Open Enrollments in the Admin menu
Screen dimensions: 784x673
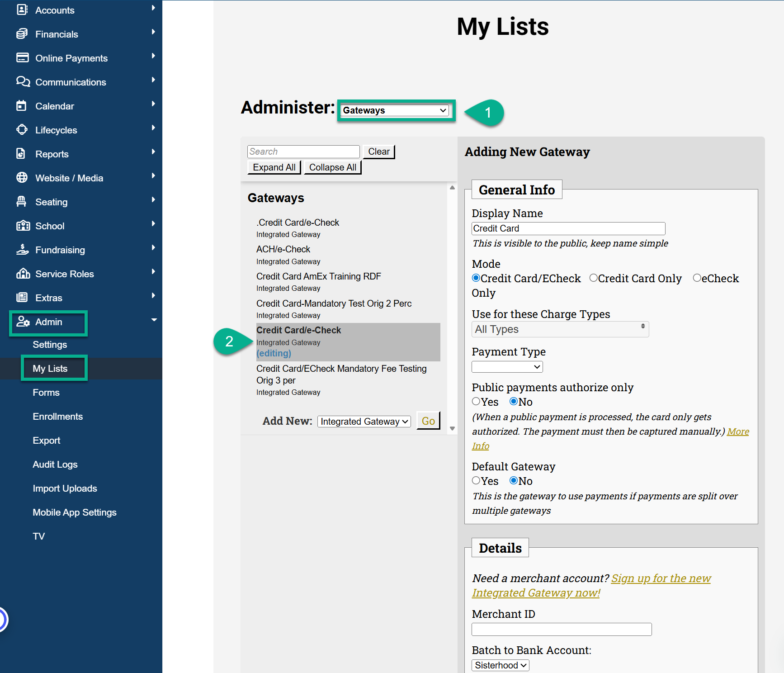[x=58, y=416]
